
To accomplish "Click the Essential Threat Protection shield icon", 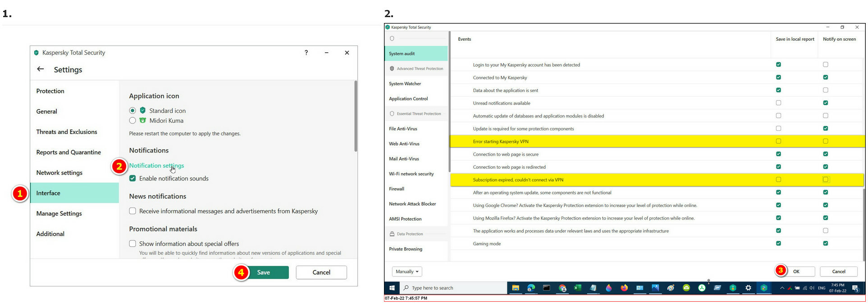I will [392, 114].
